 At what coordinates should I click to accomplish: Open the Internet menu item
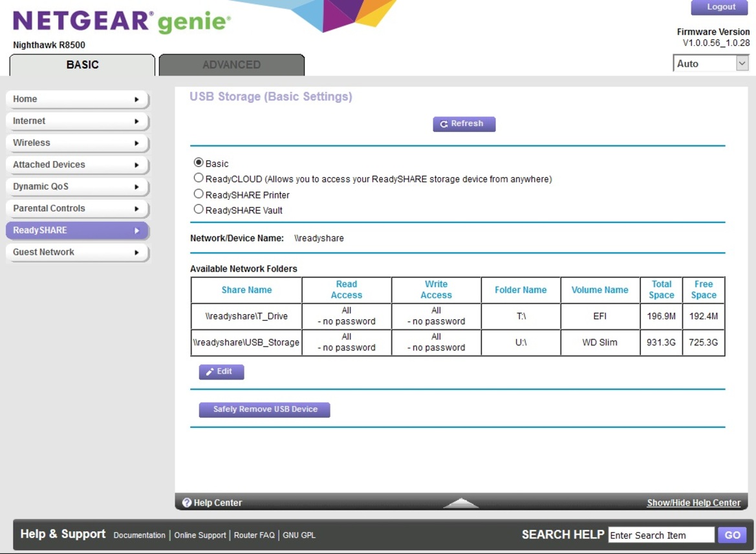pos(77,121)
